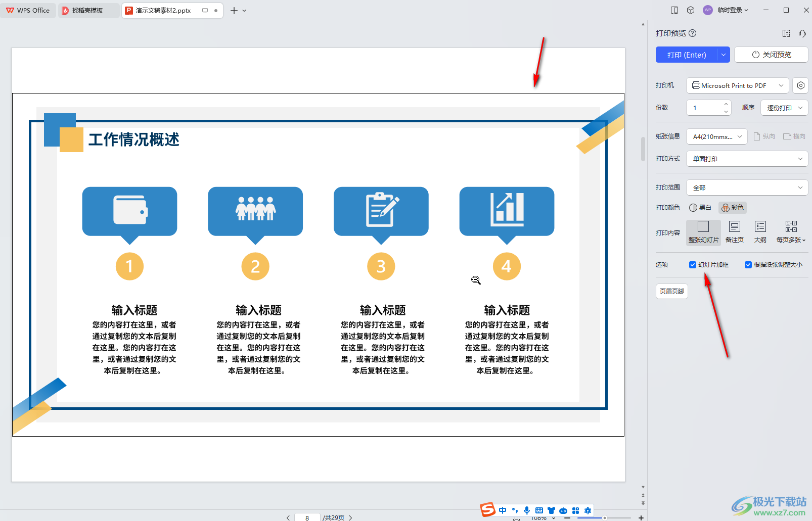Select 大纲 outline print content

coord(760,232)
